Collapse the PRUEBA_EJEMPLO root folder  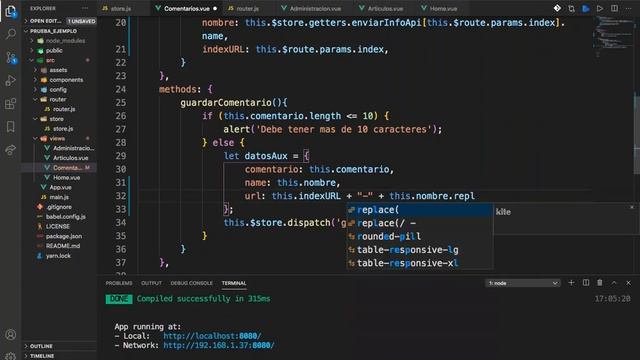pyautogui.click(x=59, y=31)
